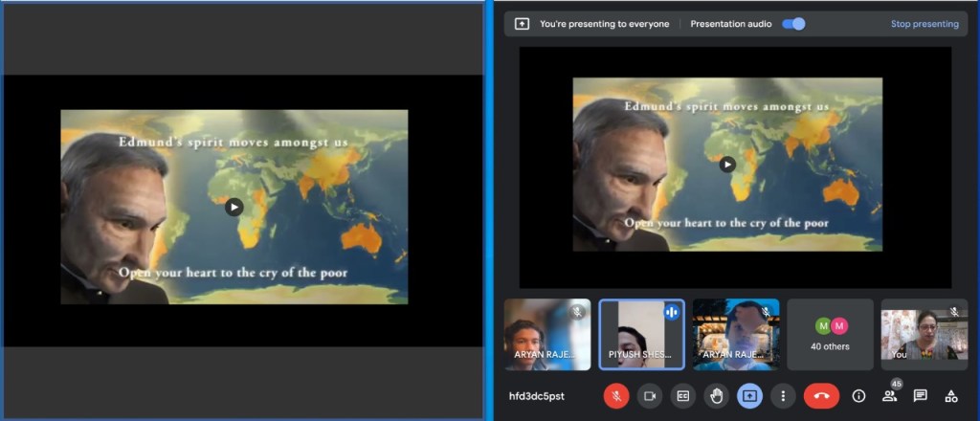Click the meeting code hfd3dc5pst
Screen dimensions: 980x421
pyautogui.click(x=537, y=396)
